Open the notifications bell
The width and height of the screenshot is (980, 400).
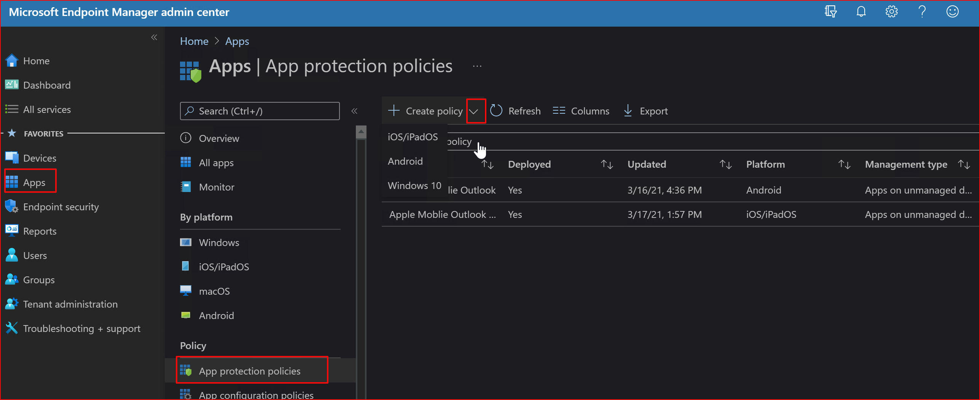coord(861,11)
